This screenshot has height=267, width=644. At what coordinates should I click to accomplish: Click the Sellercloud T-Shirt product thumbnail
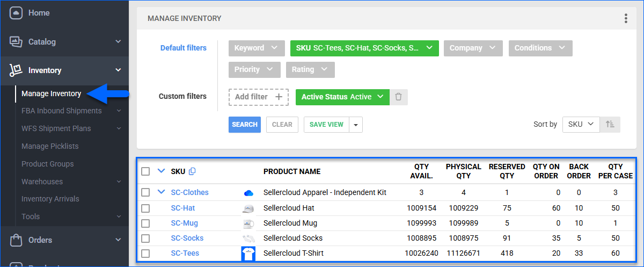pos(248,253)
